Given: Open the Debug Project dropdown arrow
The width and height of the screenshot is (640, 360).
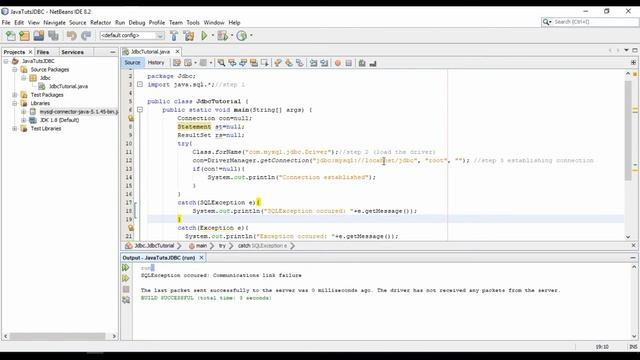Looking at the screenshot, I should (232, 36).
